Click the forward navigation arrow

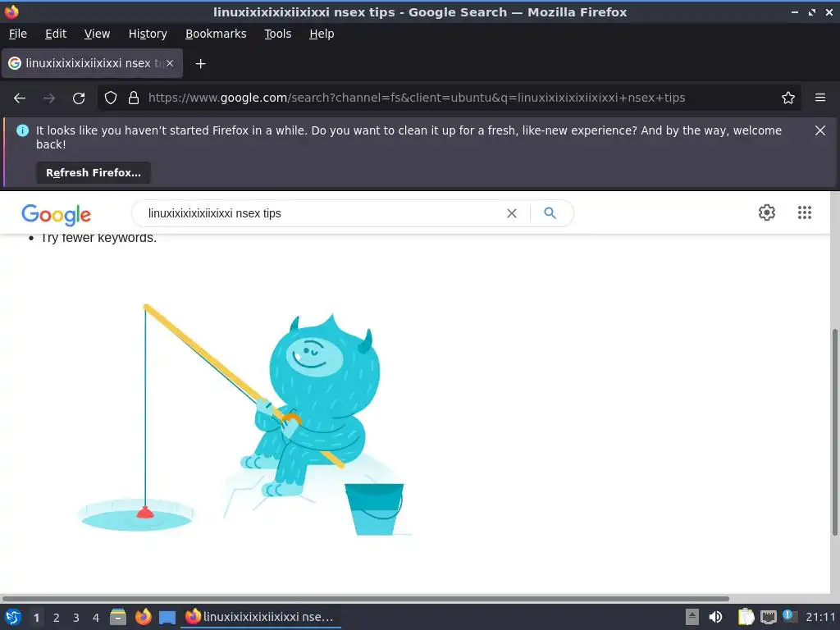pos(48,98)
